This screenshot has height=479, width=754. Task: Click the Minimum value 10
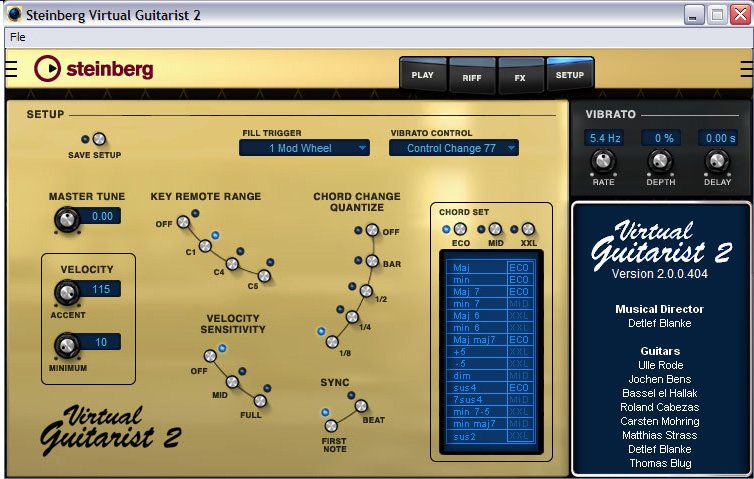coord(101,342)
